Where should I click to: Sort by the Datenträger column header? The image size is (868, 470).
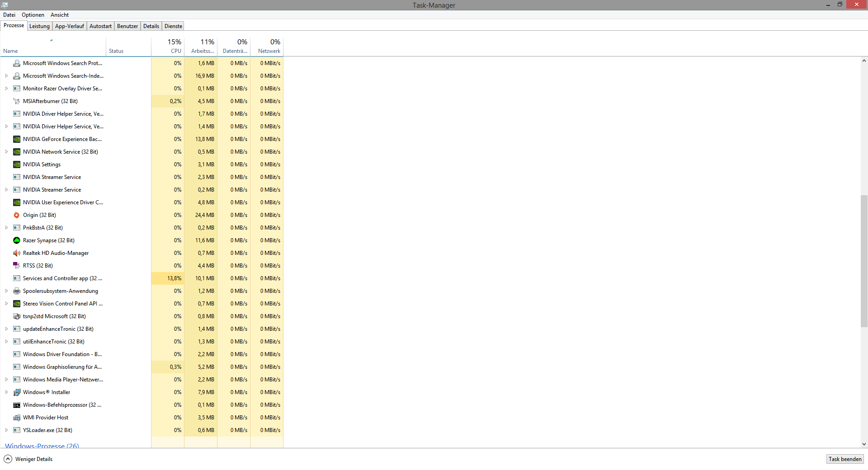234,47
